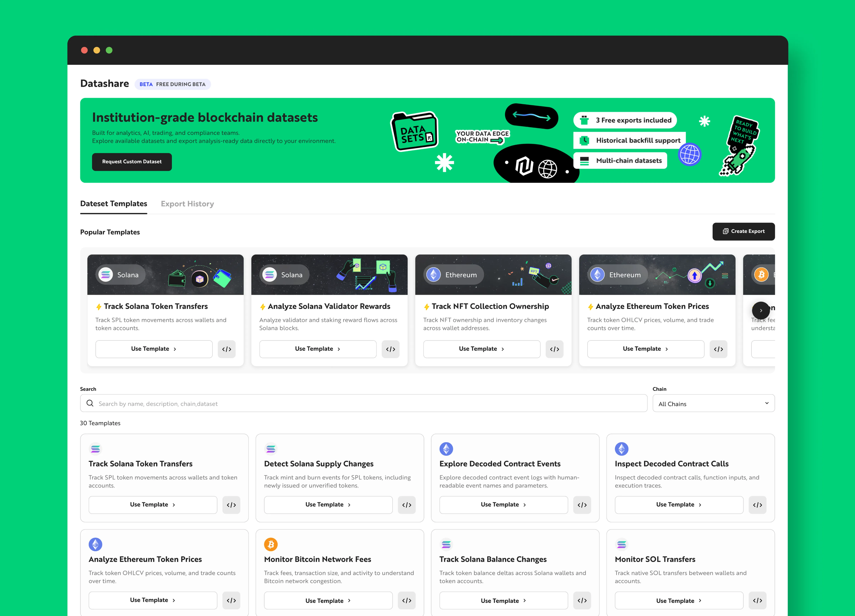855x616 pixels.
Task: Click the 'Monitor Bitcoin Network Fees' title
Action: click(318, 560)
